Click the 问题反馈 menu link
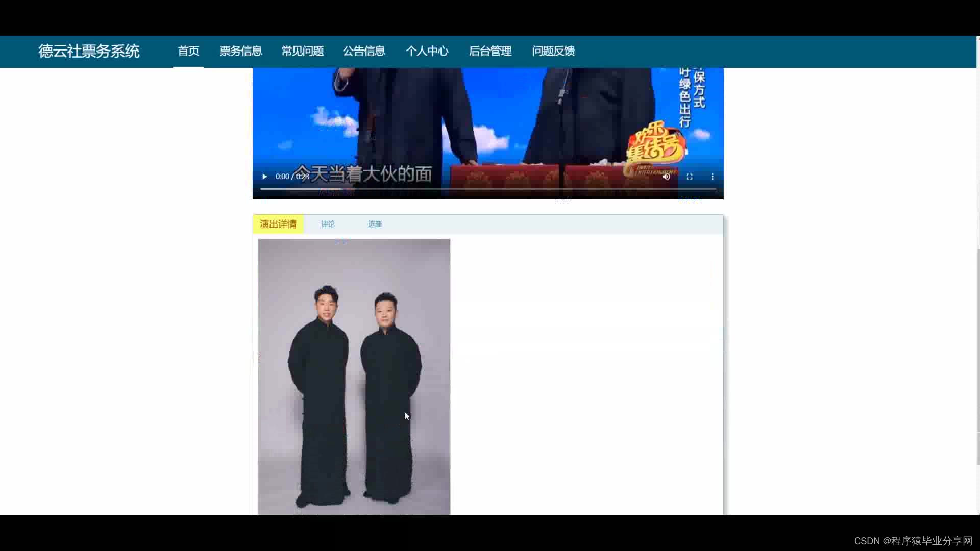Image resolution: width=980 pixels, height=551 pixels. pos(553,51)
